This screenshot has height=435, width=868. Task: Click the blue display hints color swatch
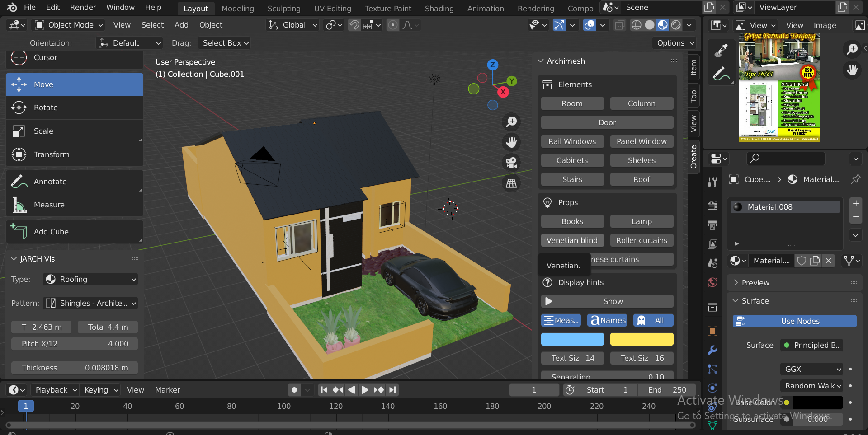(x=572, y=339)
